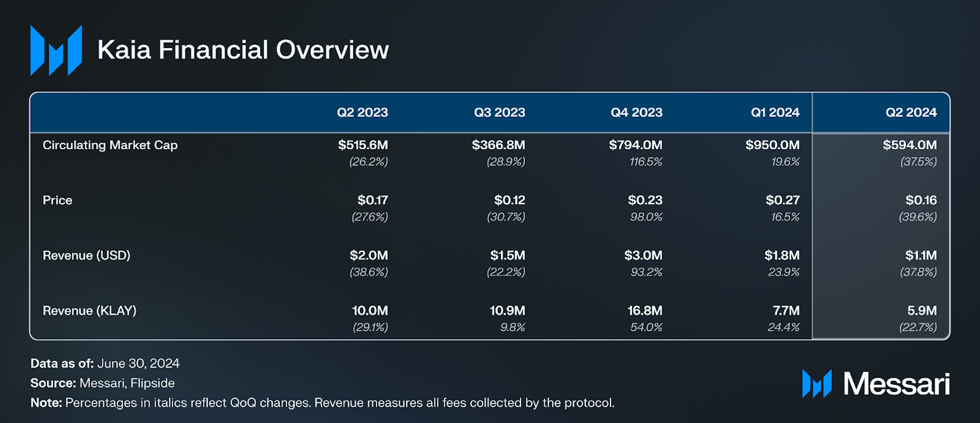
Task: Click the "(28.9%)" QoQ change
Action: 506,162
